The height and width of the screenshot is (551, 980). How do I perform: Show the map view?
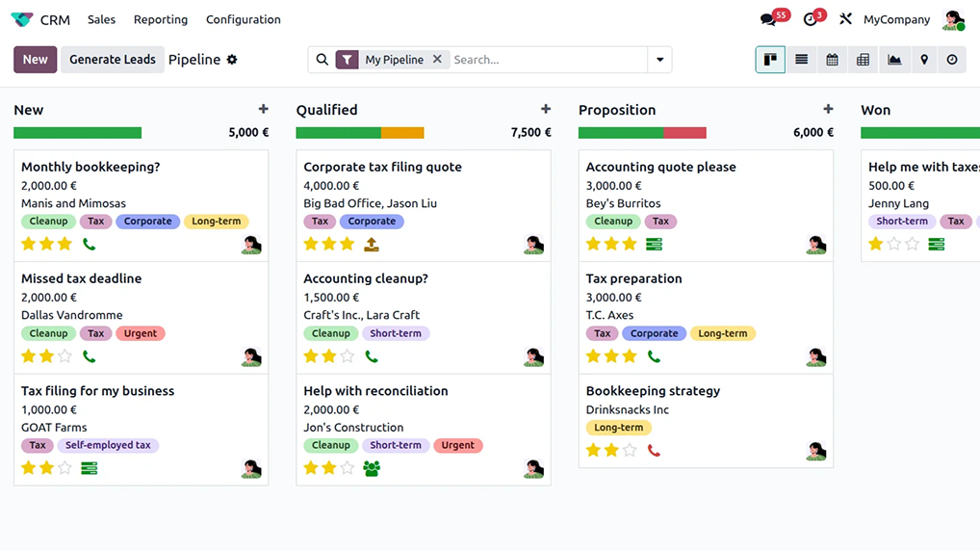tap(924, 60)
